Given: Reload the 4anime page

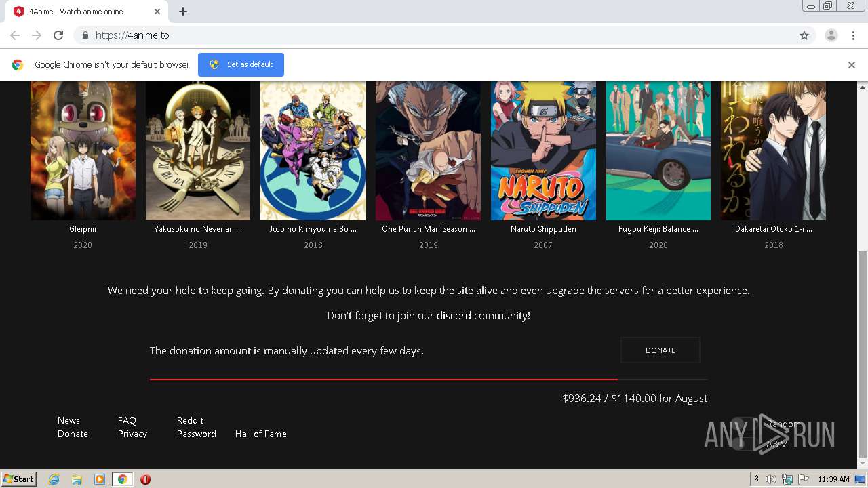Looking at the screenshot, I should [58, 35].
